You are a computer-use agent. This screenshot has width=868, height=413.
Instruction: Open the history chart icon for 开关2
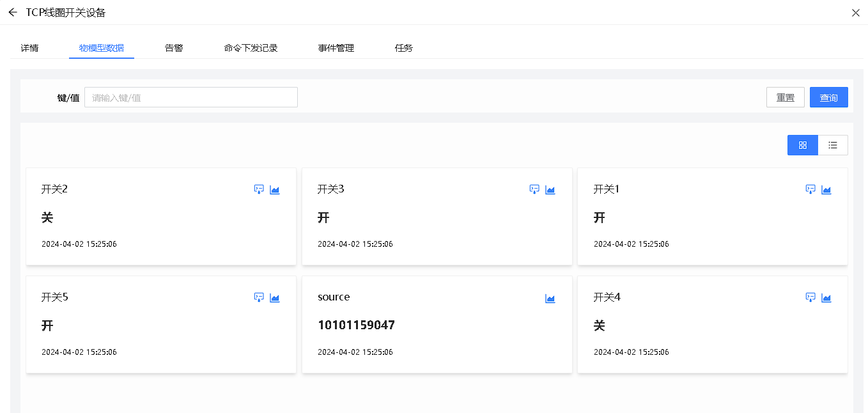point(275,189)
